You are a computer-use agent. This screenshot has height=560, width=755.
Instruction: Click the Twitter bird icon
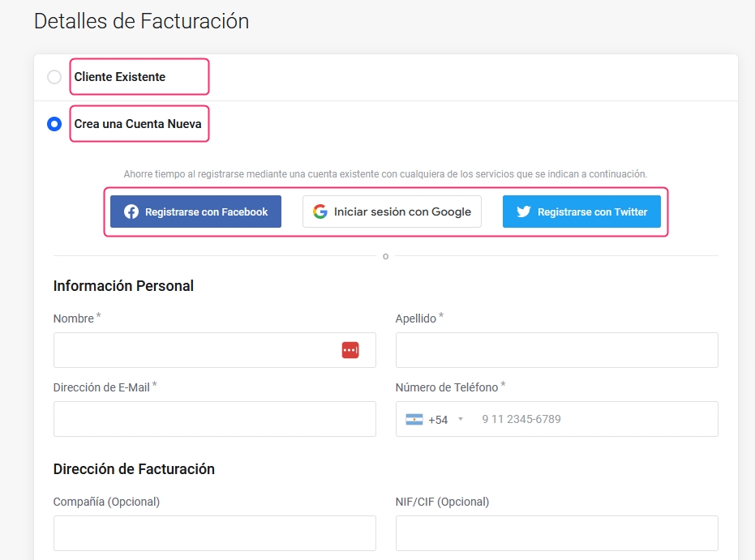pyautogui.click(x=524, y=212)
